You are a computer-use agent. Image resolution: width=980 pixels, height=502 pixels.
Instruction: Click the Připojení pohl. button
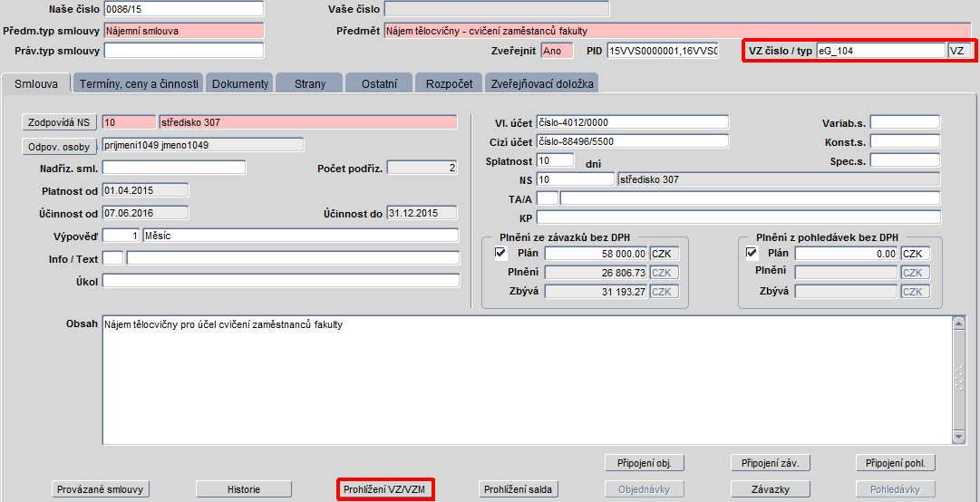(896, 463)
